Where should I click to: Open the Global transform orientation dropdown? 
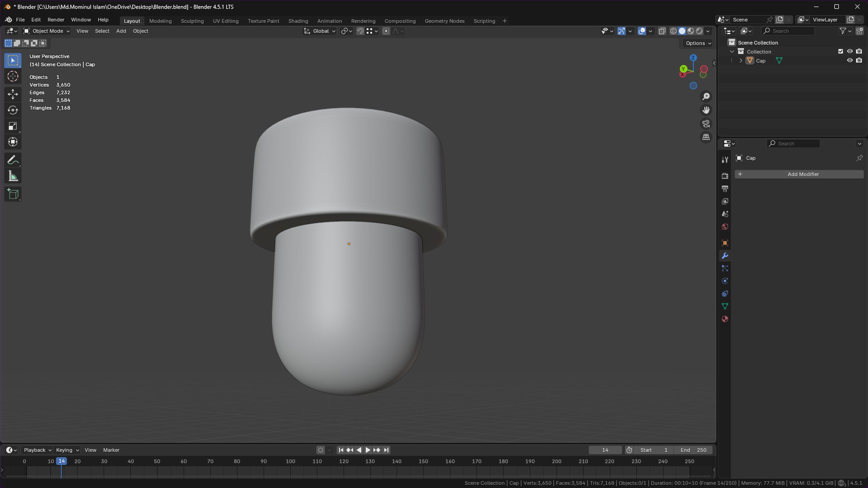coord(320,31)
